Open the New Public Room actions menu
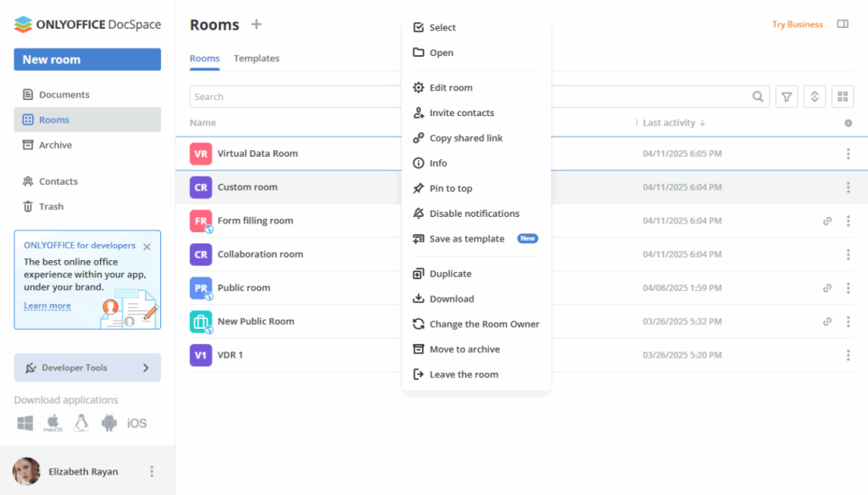This screenshot has width=868, height=495. (848, 321)
